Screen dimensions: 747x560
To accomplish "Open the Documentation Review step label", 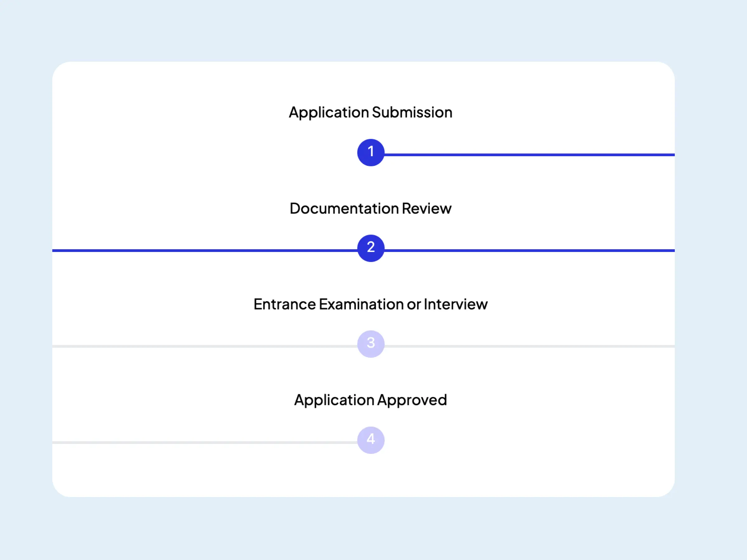I will 370,208.
